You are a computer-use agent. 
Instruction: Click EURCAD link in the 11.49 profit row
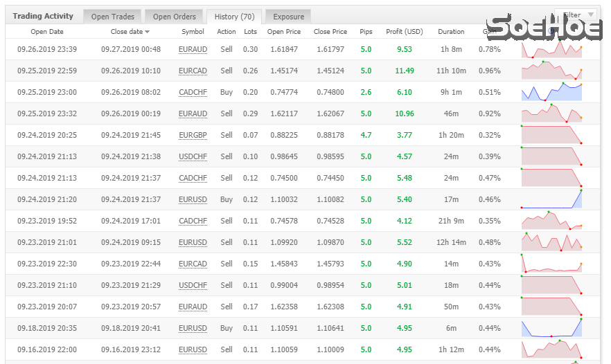[x=193, y=71]
